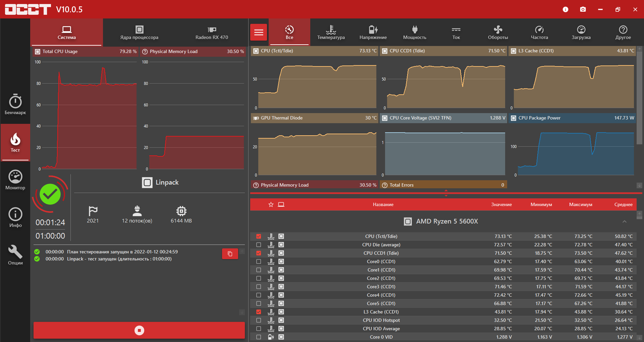Click the L3 Cache (CCD1) graph title icon

point(514,51)
